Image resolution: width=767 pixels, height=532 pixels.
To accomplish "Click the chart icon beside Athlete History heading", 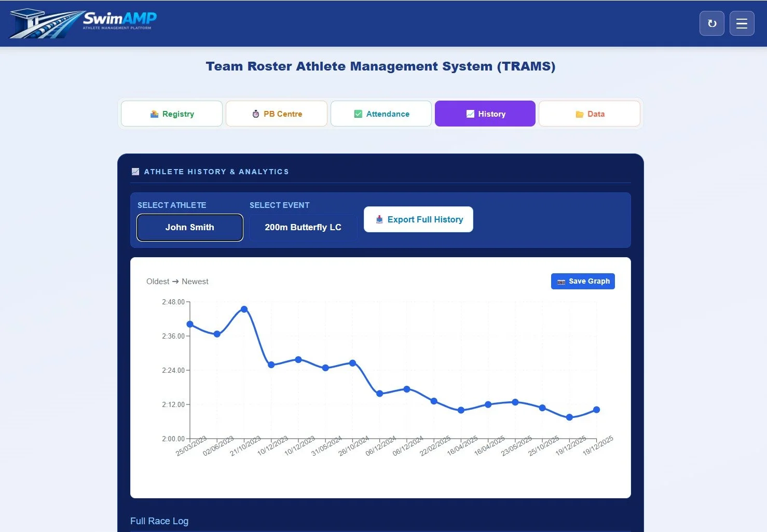I will [x=135, y=172].
